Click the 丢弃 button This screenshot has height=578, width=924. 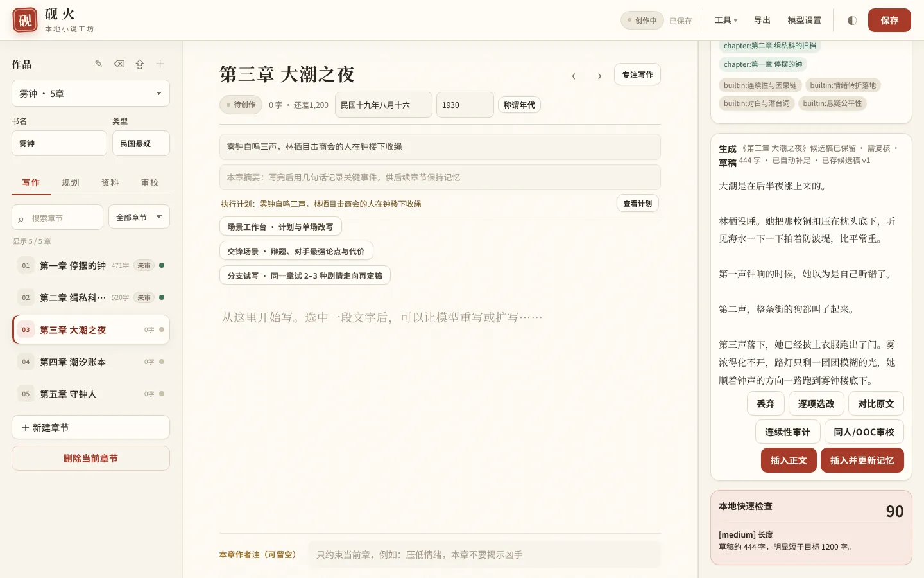click(766, 404)
